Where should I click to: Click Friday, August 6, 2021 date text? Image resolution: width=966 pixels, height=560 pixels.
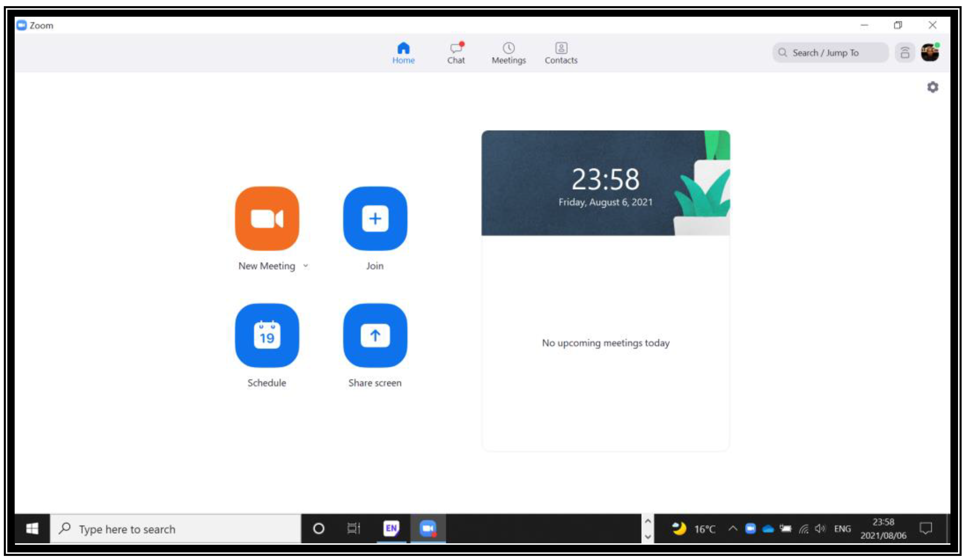tap(606, 202)
